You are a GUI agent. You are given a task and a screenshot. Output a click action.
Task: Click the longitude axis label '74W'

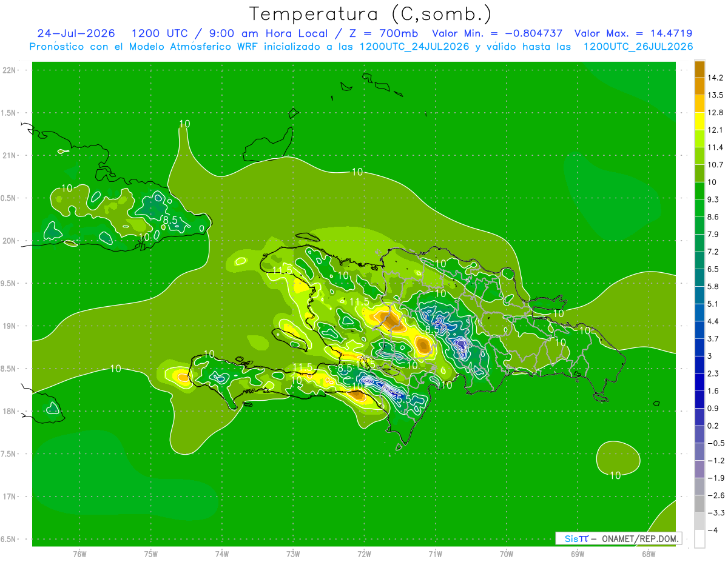coord(222,554)
